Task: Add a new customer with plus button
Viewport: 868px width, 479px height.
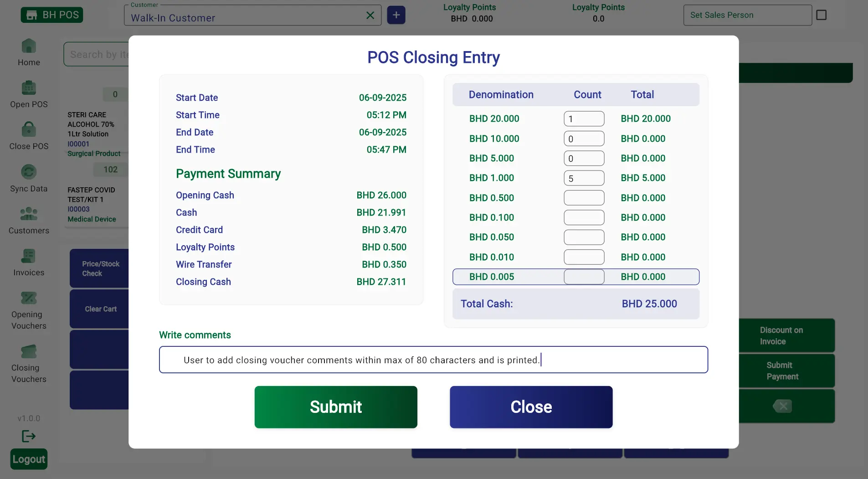Action: pos(396,15)
